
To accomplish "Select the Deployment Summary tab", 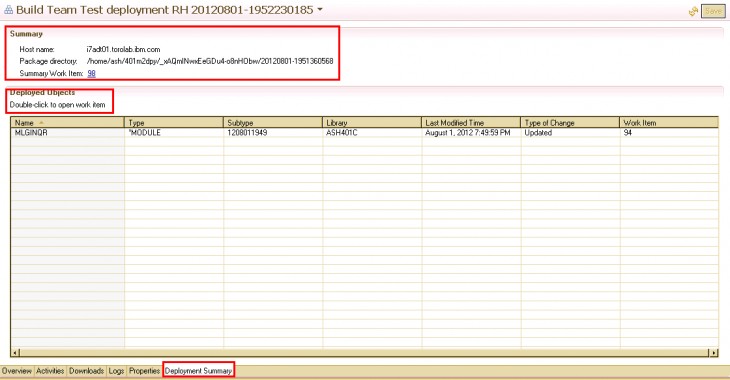I will click(x=198, y=371).
